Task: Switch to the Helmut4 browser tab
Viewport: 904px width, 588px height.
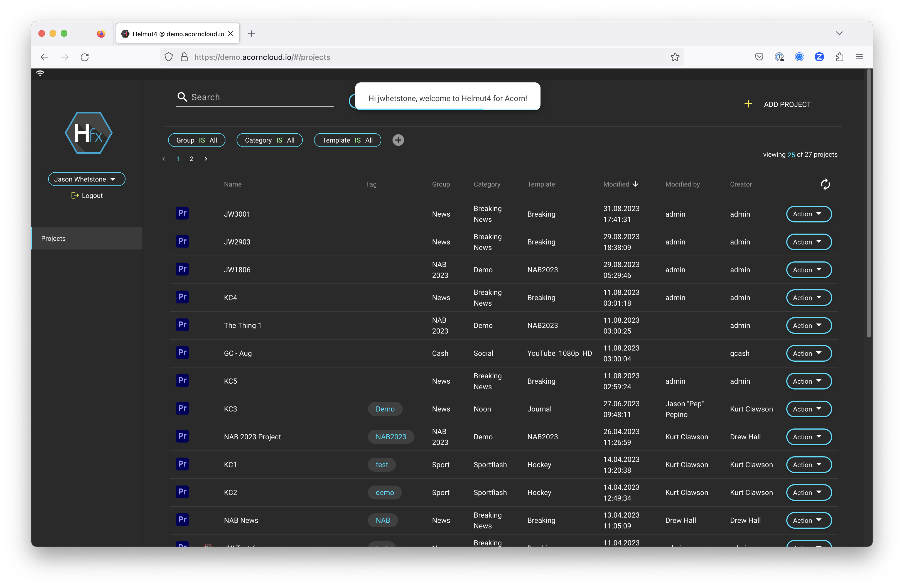Action: (x=173, y=33)
